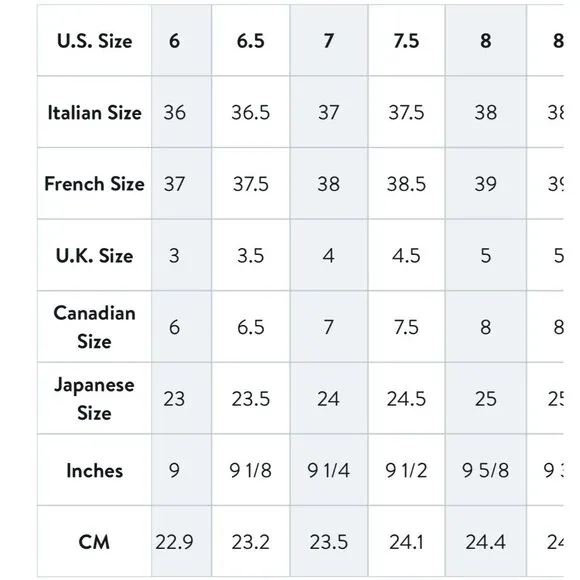The height and width of the screenshot is (580, 580).
Task: Click the Canadian Size row label
Action: 94,327
